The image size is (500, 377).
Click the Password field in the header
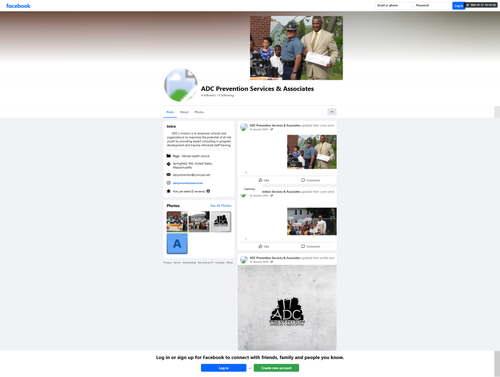[432, 5]
